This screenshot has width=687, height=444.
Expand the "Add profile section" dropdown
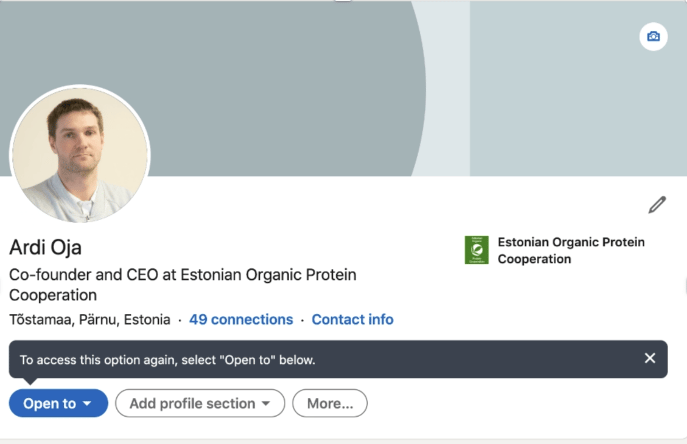pos(200,403)
